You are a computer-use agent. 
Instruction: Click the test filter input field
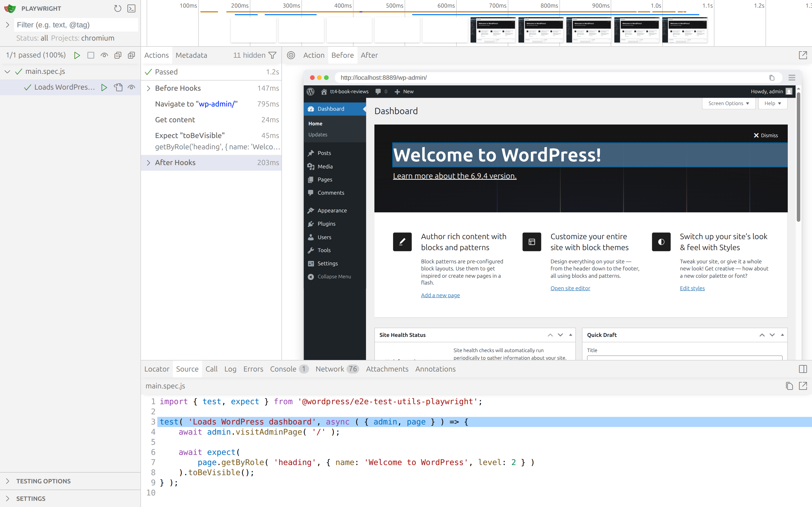(76, 25)
